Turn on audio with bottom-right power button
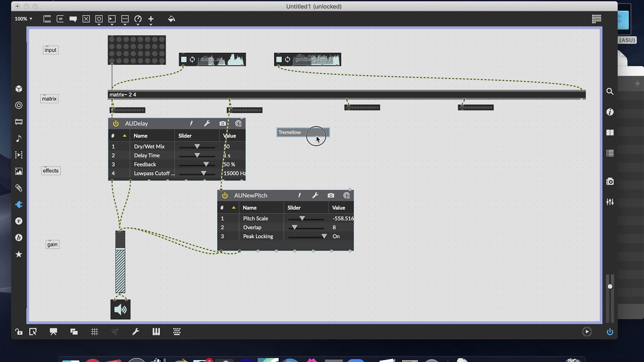644x362 pixels. coord(610,332)
